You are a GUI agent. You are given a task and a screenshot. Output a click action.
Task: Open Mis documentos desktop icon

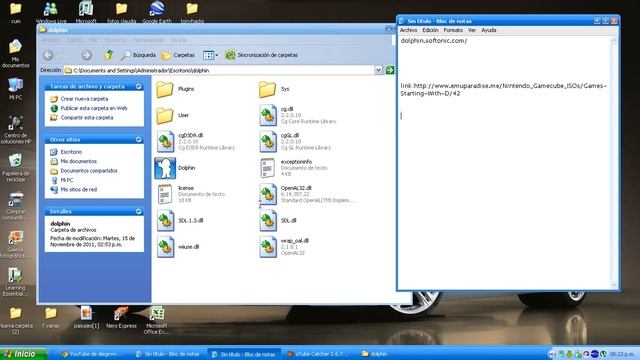coord(16,53)
